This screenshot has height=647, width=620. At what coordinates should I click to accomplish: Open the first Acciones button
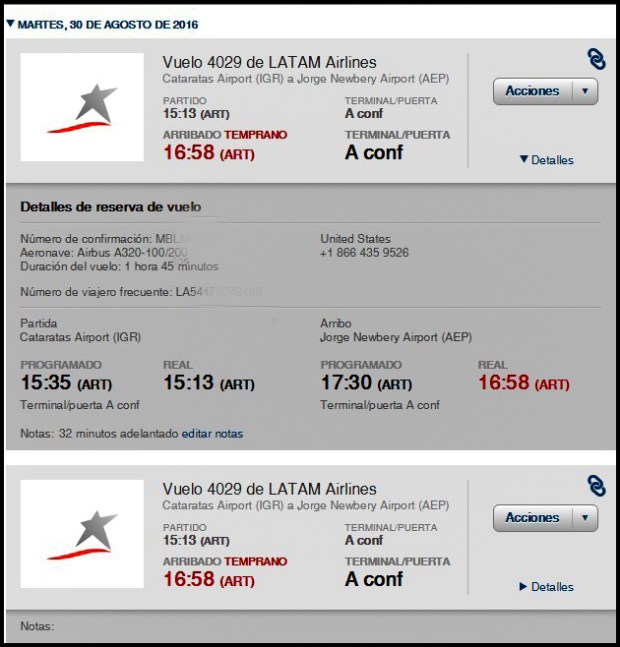pyautogui.click(x=533, y=91)
